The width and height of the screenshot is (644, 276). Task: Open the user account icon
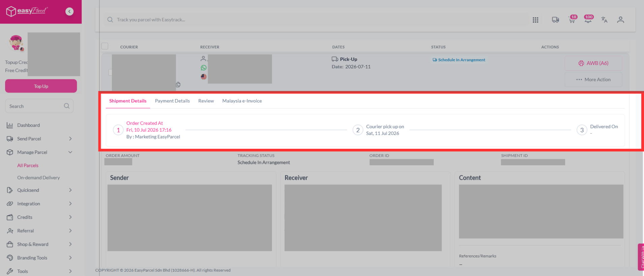point(620,20)
